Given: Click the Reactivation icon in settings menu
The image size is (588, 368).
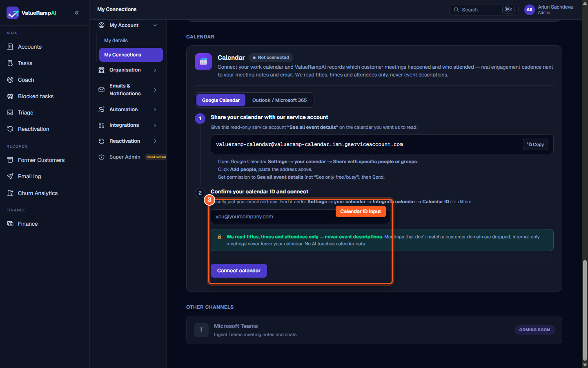Looking at the screenshot, I should 102,141.
